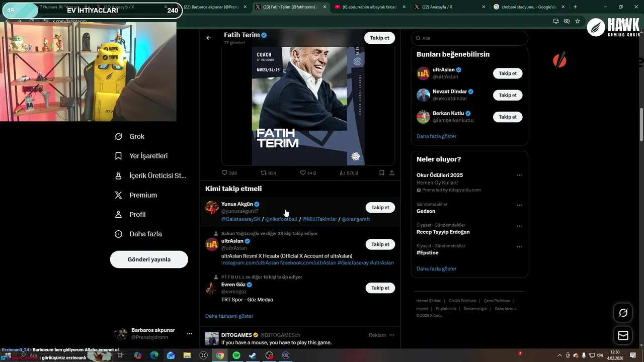Open more options for Recep Tayyip Erdoğan trend
644x362 pixels.
point(519,226)
